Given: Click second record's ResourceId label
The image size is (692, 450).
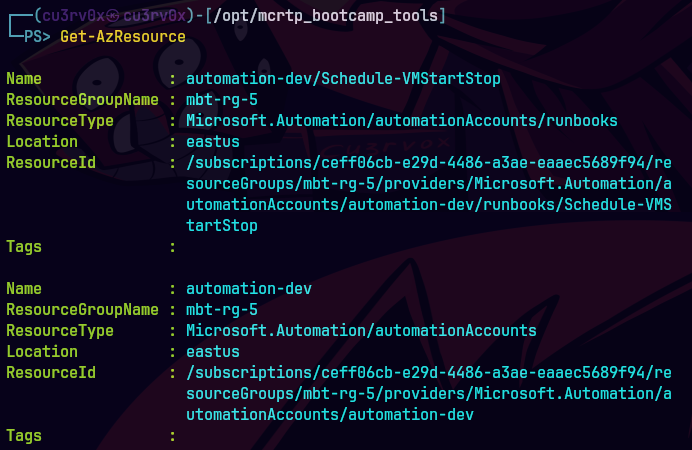Looking at the screenshot, I should tap(51, 372).
